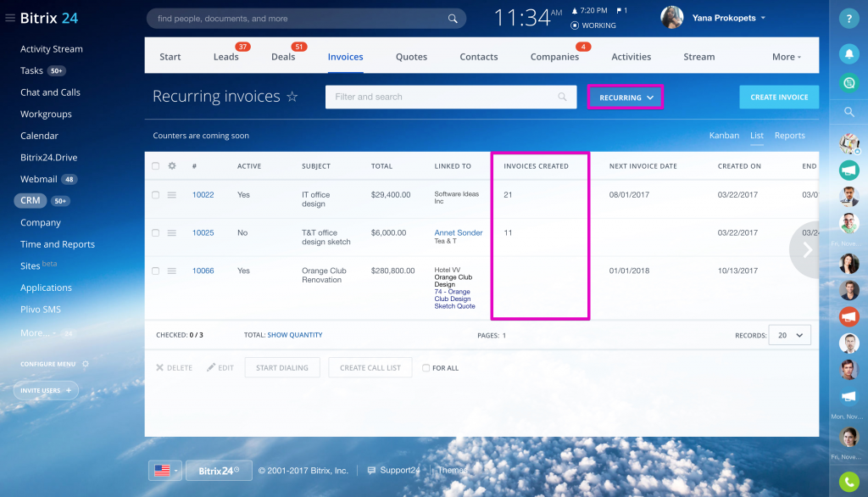Click the Create Call List button
Viewport: 868px width, 497px height.
click(x=370, y=368)
